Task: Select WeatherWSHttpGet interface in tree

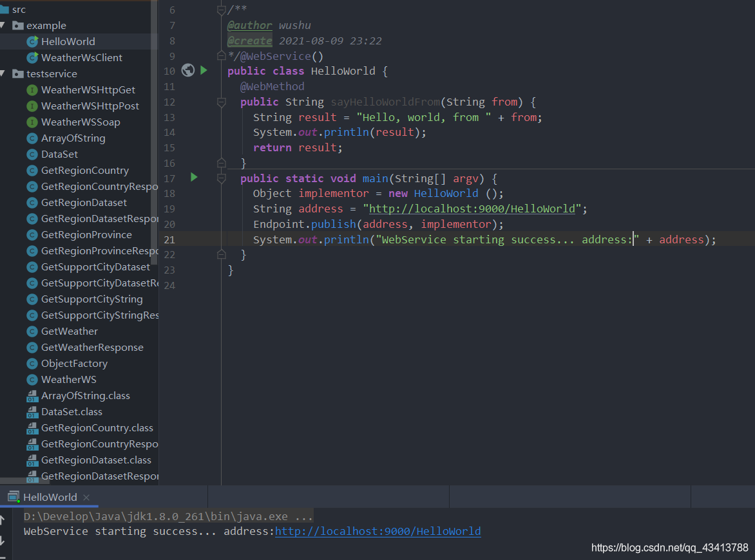Action: [x=88, y=90]
